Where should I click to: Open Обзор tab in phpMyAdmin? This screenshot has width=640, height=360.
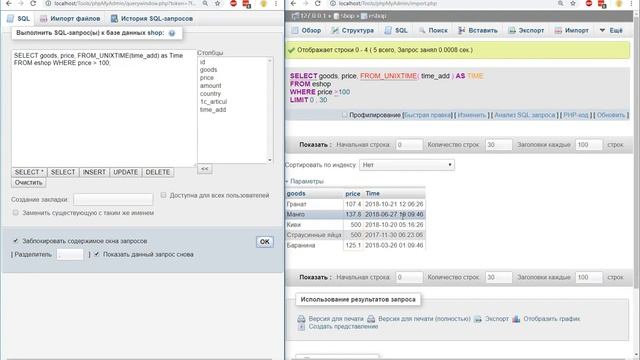click(306, 30)
